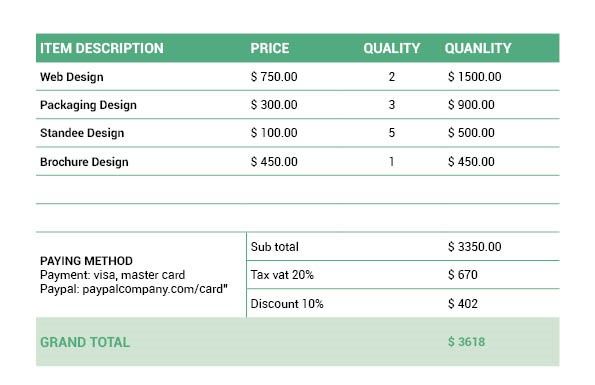Image resolution: width=595 pixels, height=385 pixels.
Task: Click the Web Design row label
Action: [x=72, y=77]
